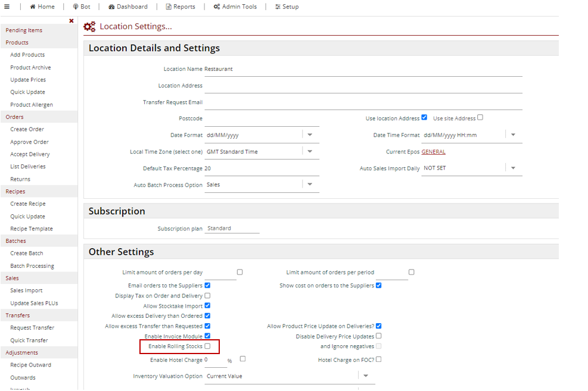
Task: Open Create Order in sidebar
Action: [x=27, y=129]
